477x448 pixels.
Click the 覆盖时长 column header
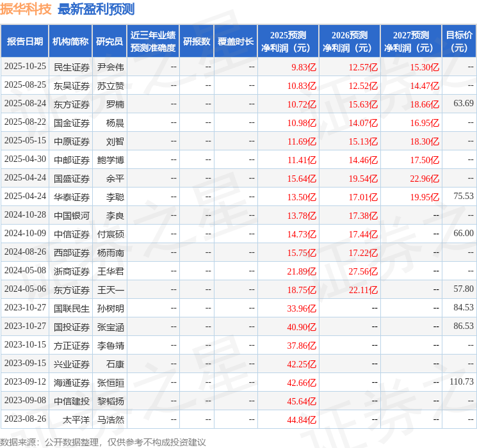click(236, 42)
